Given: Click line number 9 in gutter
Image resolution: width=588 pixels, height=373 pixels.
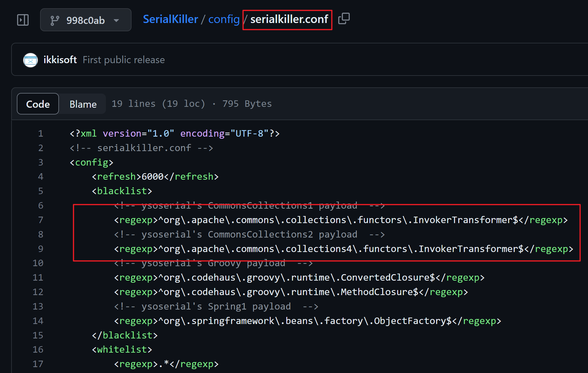Looking at the screenshot, I should pyautogui.click(x=40, y=249).
